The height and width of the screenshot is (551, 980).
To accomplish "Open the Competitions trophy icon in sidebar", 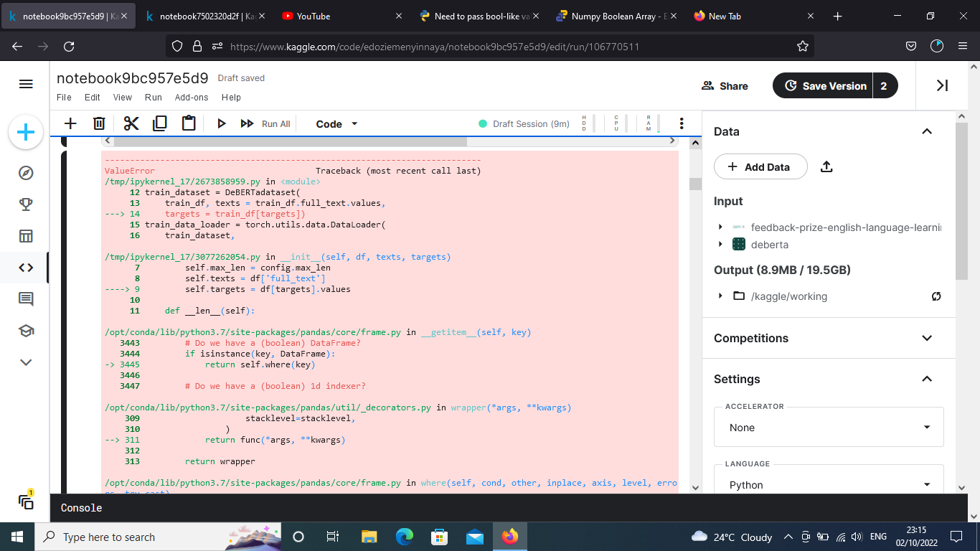I will click(x=26, y=204).
